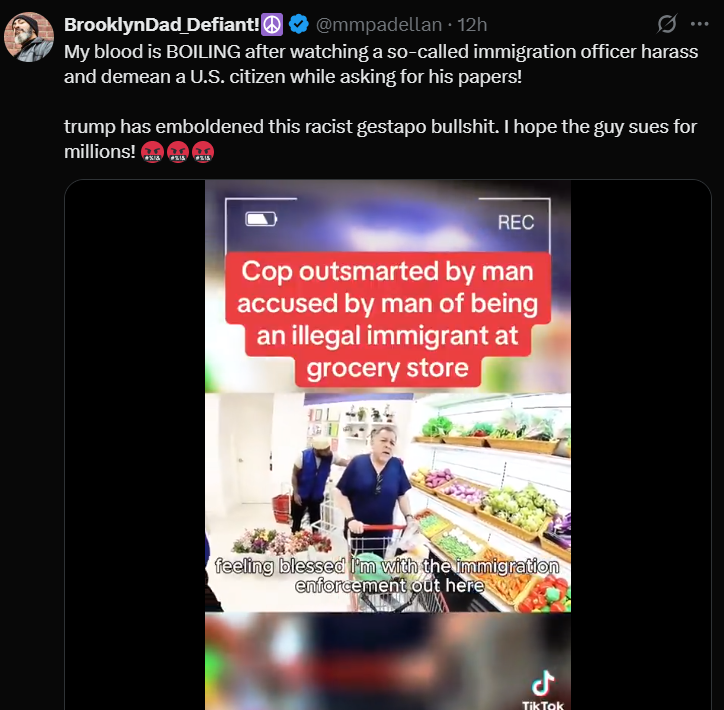Click the 'My blood is BOILING' tweet text
Image resolution: width=724 pixels, height=710 pixels.
point(381,64)
